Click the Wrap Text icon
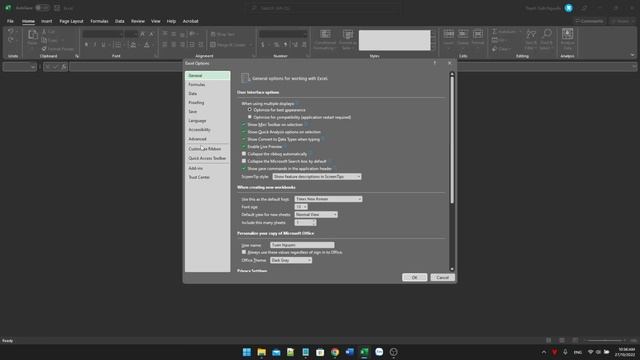640x360 pixels. coord(213,34)
